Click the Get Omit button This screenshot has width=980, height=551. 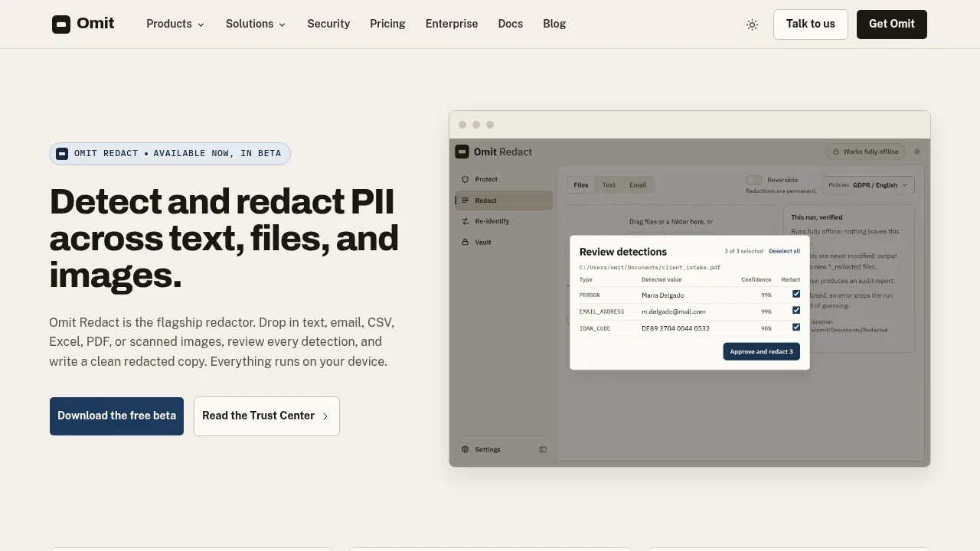pyautogui.click(x=892, y=24)
